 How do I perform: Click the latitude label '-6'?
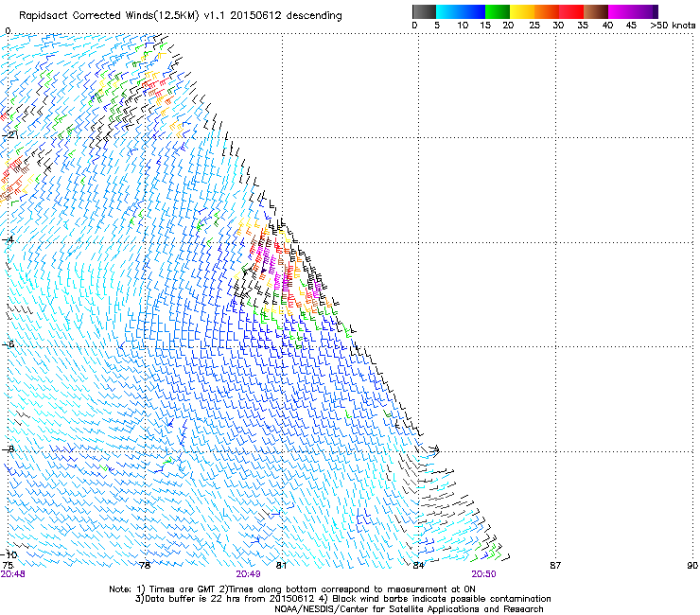click(8, 344)
